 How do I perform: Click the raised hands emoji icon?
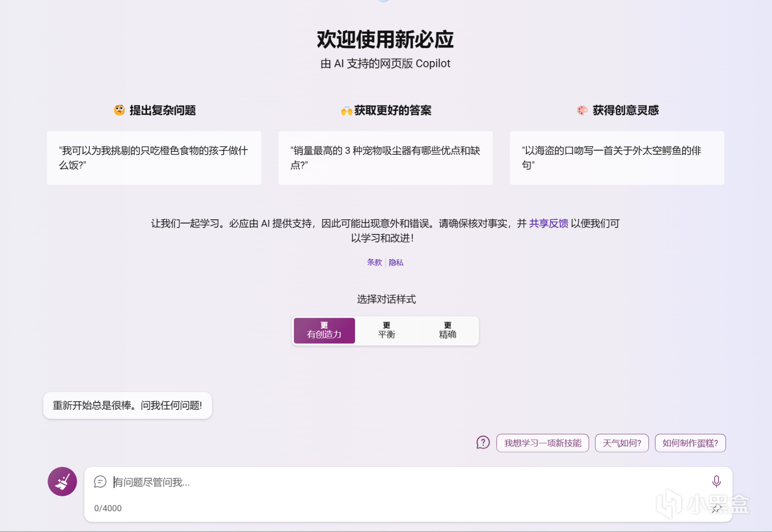pyautogui.click(x=346, y=111)
